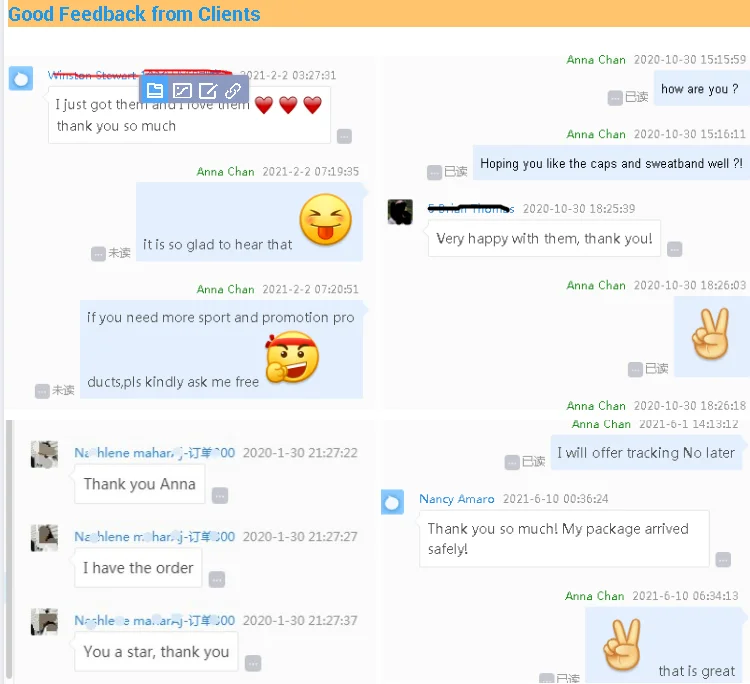Click the dark avatar next to 'Very happy' message
750x684 pixels.
[400, 212]
